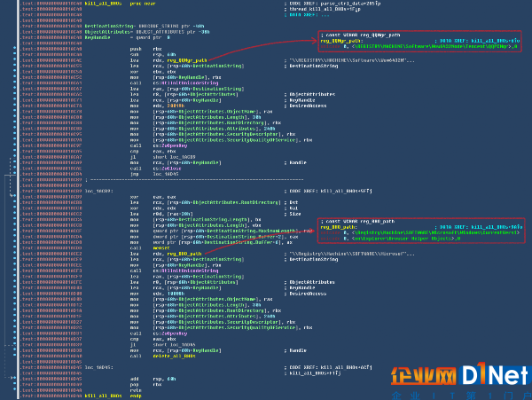Select lea r8d, [rax+28h] instruction
This screenshot has width=532, height=400.
(x=161, y=214)
